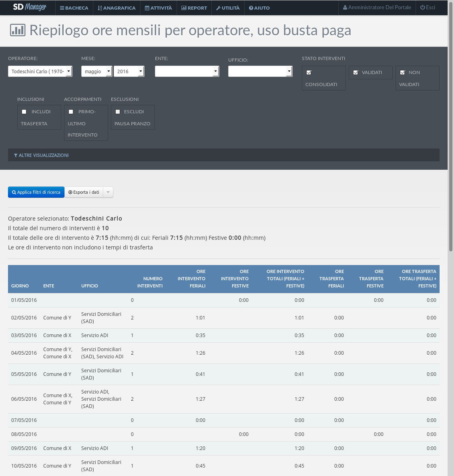Sort table by the Giorno column header

pyautogui.click(x=20, y=286)
